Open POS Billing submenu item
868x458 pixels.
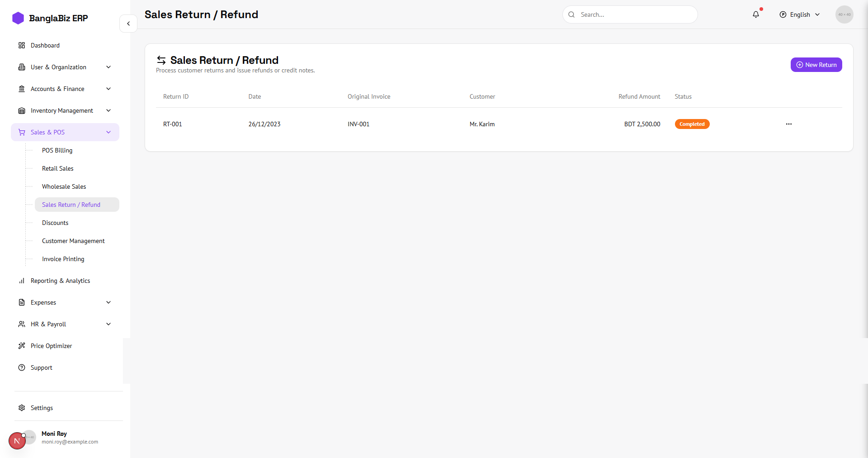(57, 150)
